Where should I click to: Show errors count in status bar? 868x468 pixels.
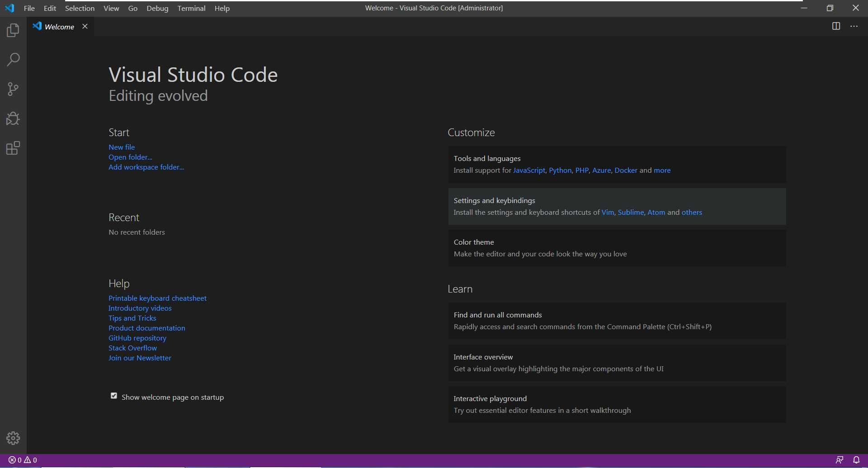tap(15, 460)
